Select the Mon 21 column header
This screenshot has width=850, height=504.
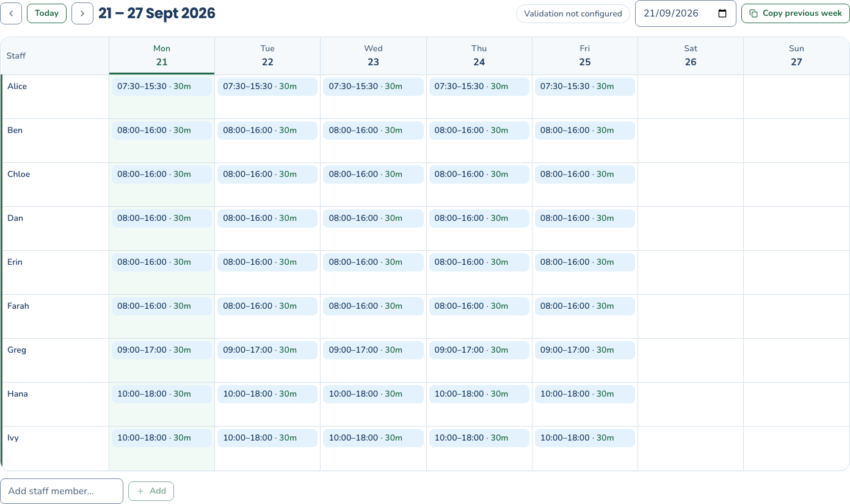pyautogui.click(x=162, y=56)
